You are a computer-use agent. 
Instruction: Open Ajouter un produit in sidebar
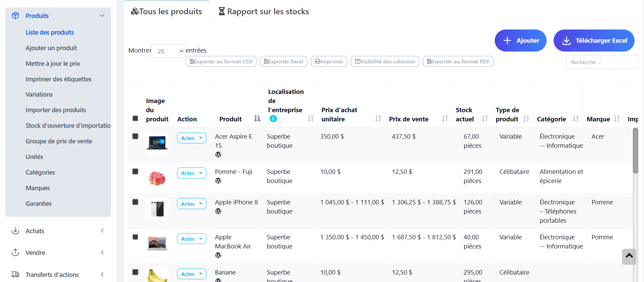click(51, 48)
